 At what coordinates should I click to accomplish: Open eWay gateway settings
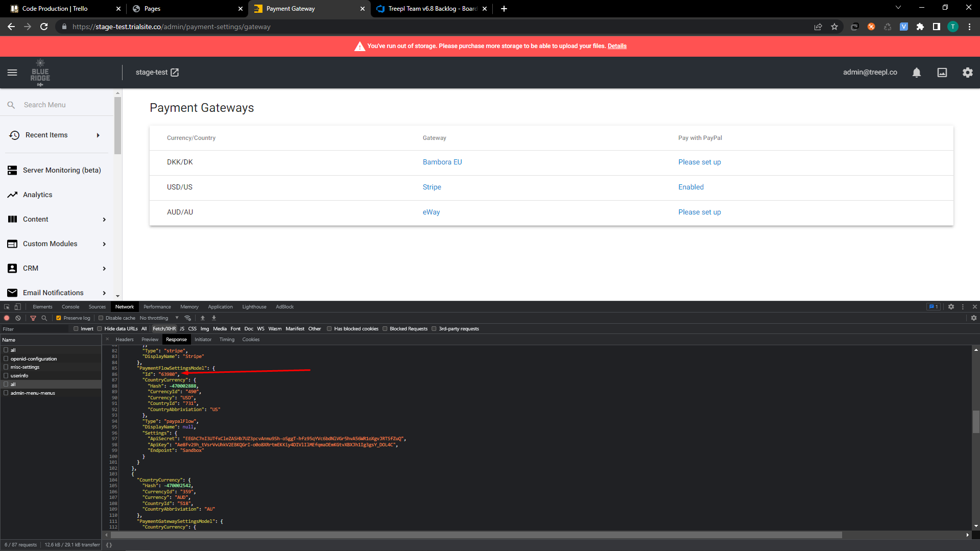[x=431, y=212]
